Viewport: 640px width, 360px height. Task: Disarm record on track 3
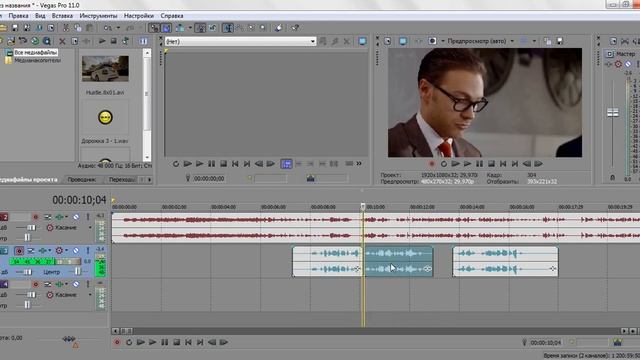click(x=19, y=251)
